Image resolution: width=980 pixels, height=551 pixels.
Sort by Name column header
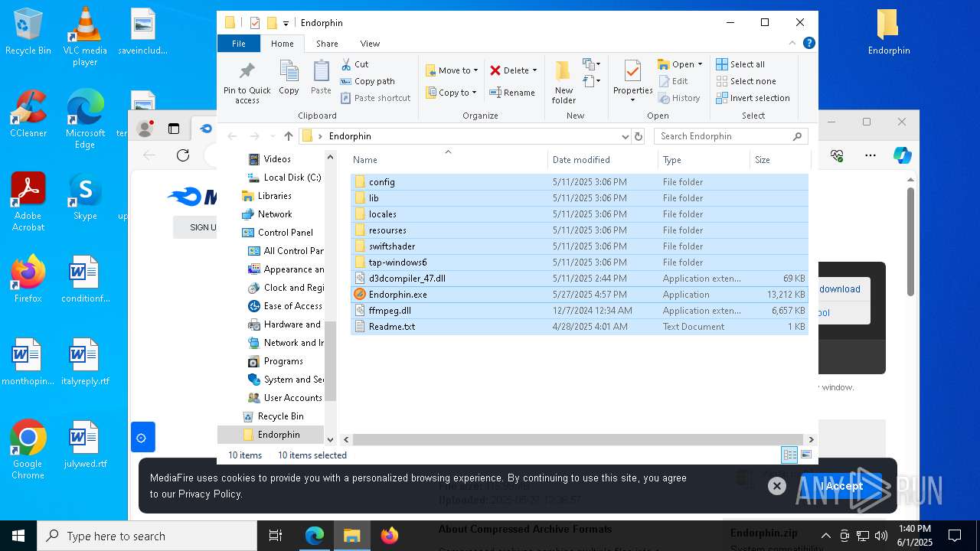click(x=449, y=160)
